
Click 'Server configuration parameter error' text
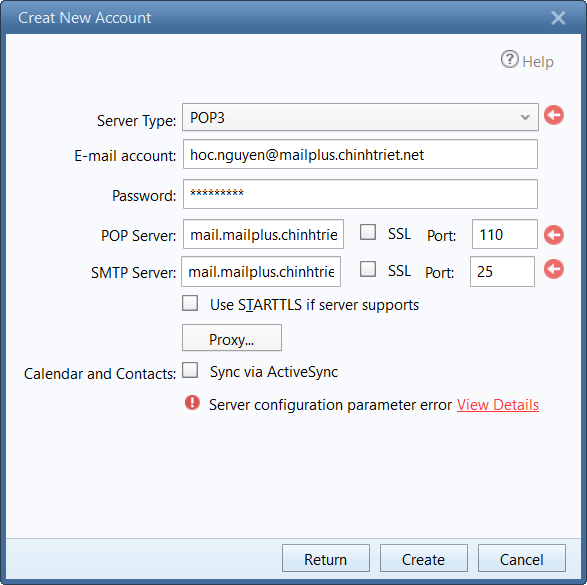click(330, 405)
